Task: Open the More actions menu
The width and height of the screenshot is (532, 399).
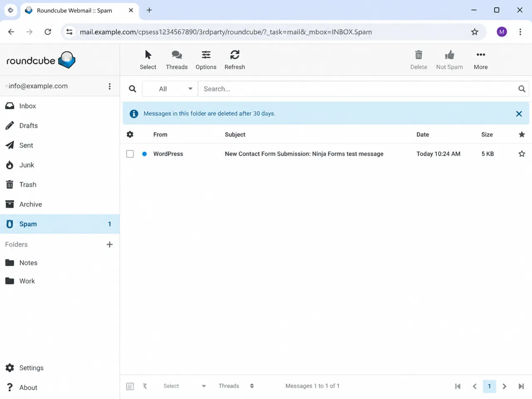Action: point(480,60)
